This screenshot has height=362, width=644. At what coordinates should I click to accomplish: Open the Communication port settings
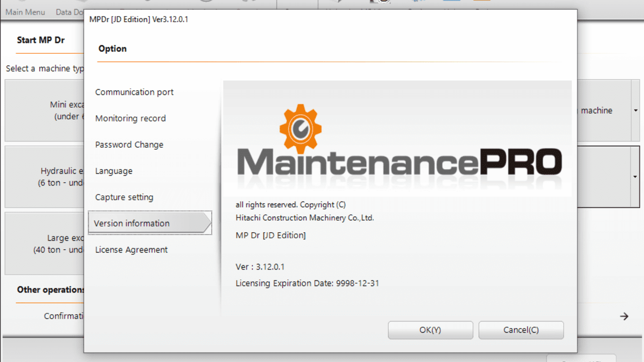coord(134,92)
